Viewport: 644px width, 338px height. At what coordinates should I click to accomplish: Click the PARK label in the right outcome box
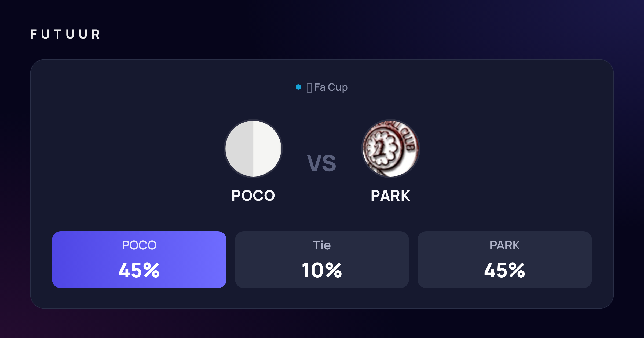(x=505, y=245)
